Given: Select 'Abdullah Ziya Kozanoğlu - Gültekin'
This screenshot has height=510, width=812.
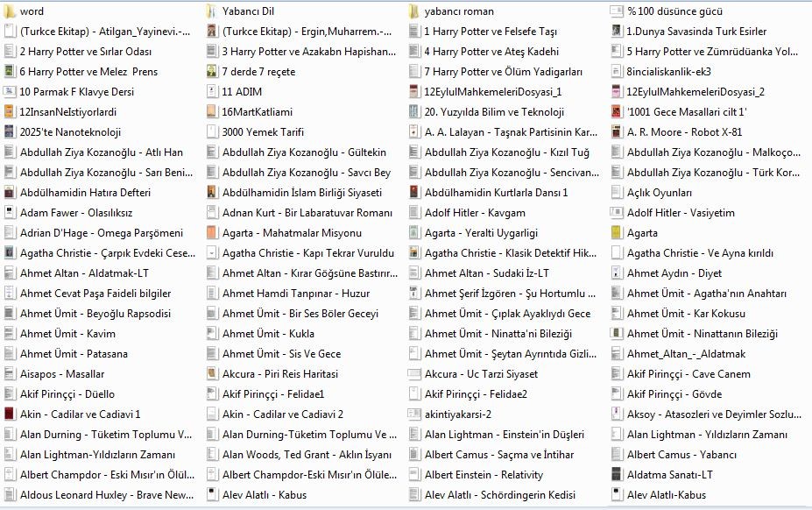Looking at the screenshot, I should tap(304, 152).
